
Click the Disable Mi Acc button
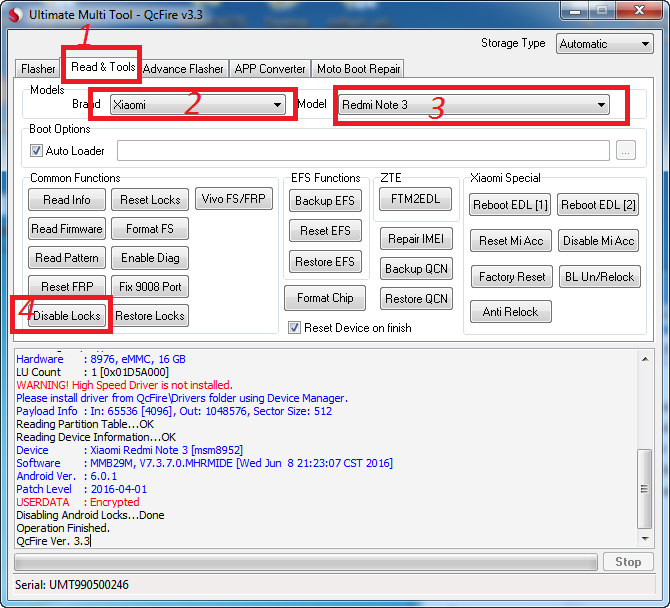pos(599,241)
